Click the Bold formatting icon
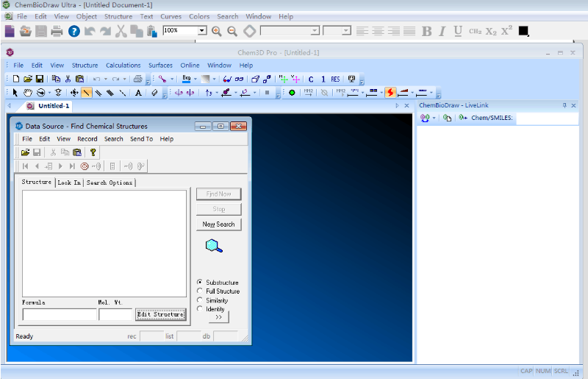The width and height of the screenshot is (588, 379). (426, 31)
